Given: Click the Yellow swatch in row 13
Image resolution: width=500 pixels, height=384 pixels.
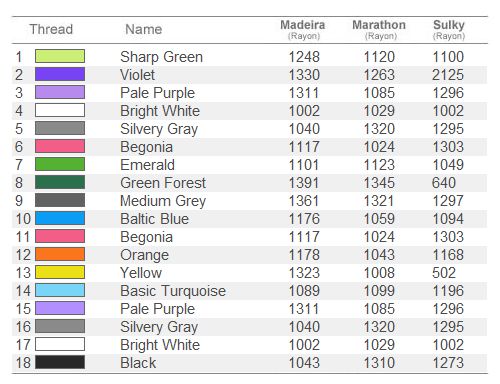Looking at the screenshot, I should coord(60,272).
